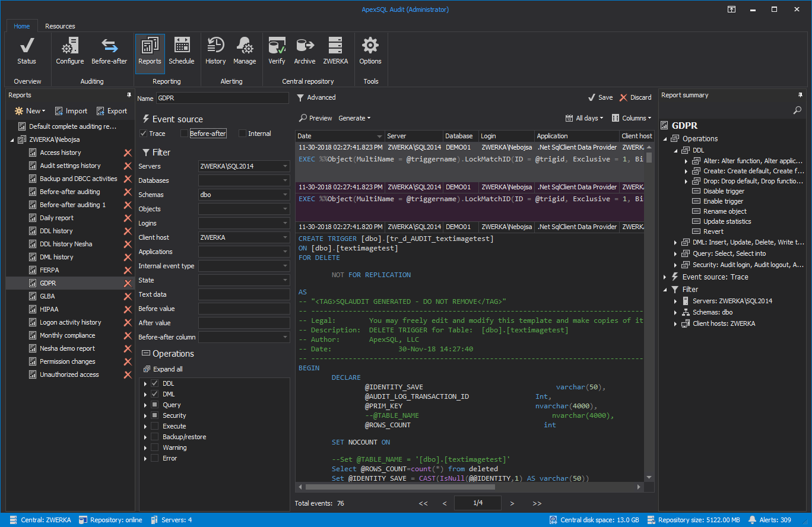Image resolution: width=812 pixels, height=527 pixels.
Task: Switch to the Resources ribbon tab
Action: pyautogui.click(x=60, y=26)
